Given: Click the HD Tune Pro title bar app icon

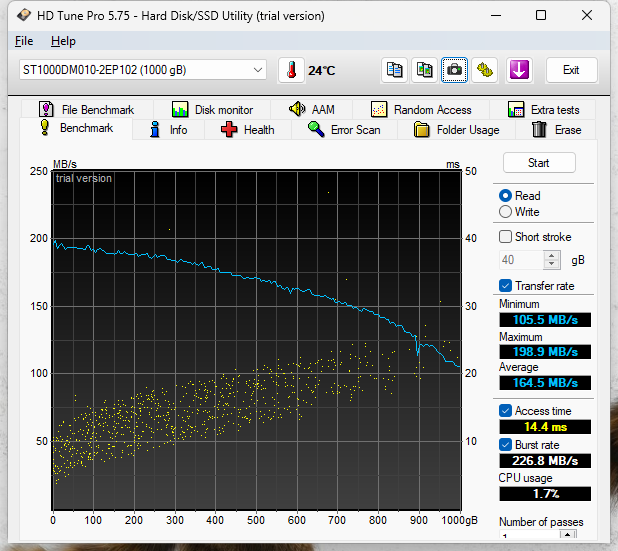Looking at the screenshot, I should [x=23, y=15].
